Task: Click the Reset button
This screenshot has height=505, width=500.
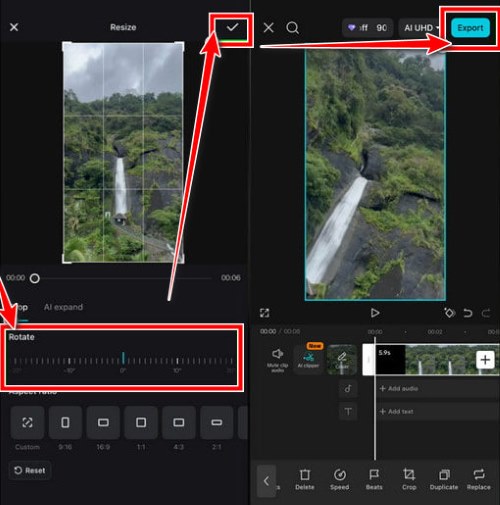Action: (30, 470)
